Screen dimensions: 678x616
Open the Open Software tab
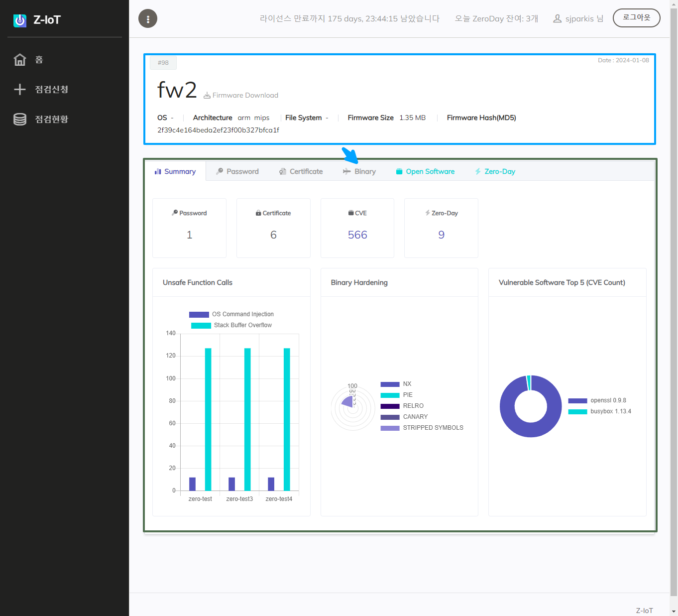425,171
